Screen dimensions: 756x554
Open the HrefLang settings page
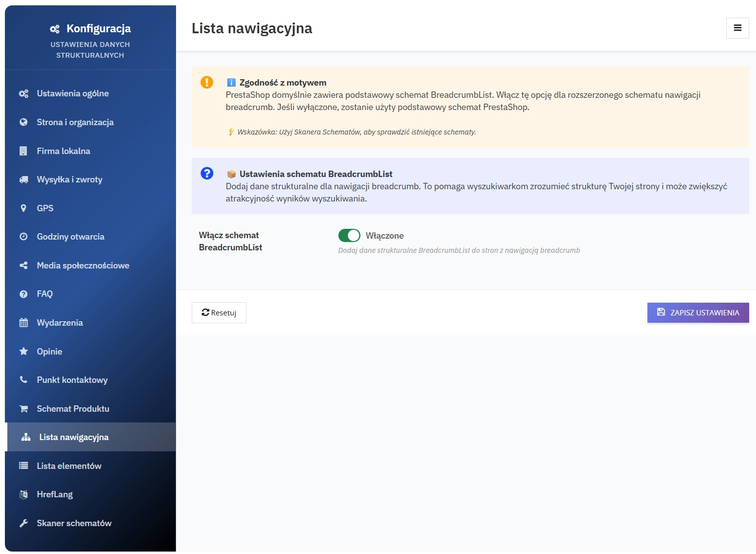pyautogui.click(x=55, y=494)
